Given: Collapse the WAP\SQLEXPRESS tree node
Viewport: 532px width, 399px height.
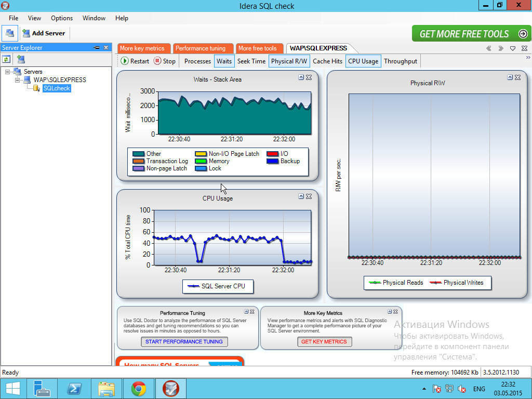Looking at the screenshot, I should pyautogui.click(x=17, y=79).
